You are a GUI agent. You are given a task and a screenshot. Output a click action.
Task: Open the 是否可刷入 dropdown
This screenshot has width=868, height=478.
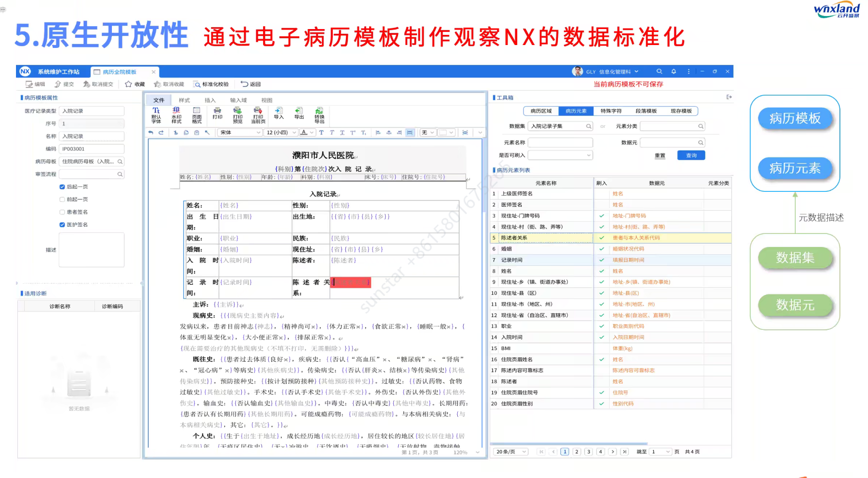pos(560,155)
